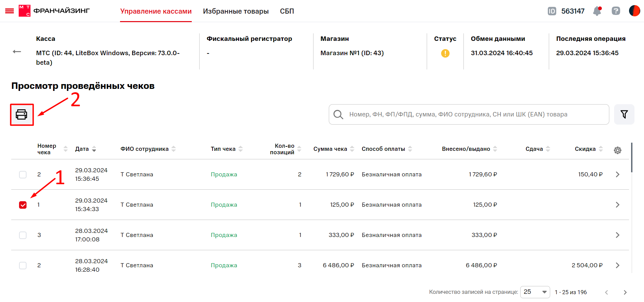The height and width of the screenshot is (302, 644).
Task: Sort by Кол-во позиций column arrows
Action: (299, 149)
